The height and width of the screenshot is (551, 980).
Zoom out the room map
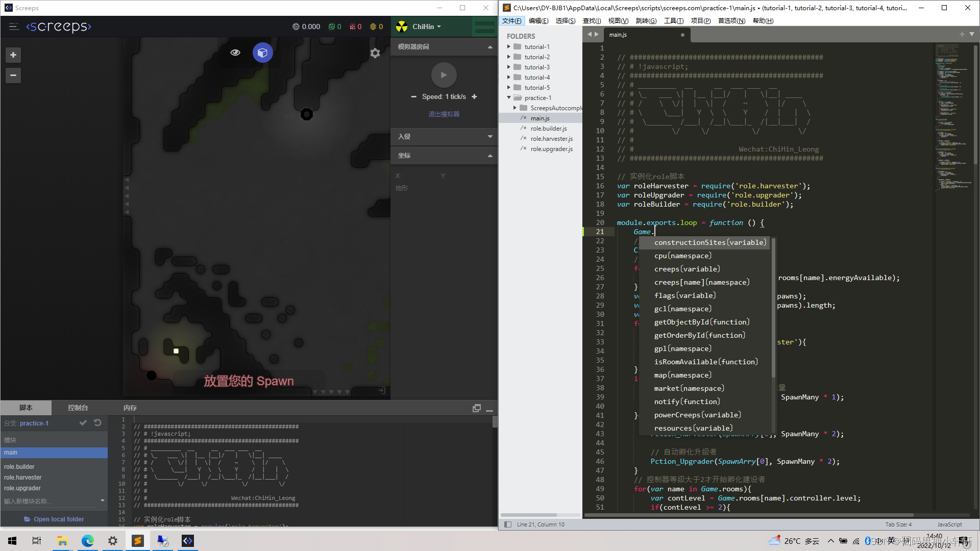(13, 76)
